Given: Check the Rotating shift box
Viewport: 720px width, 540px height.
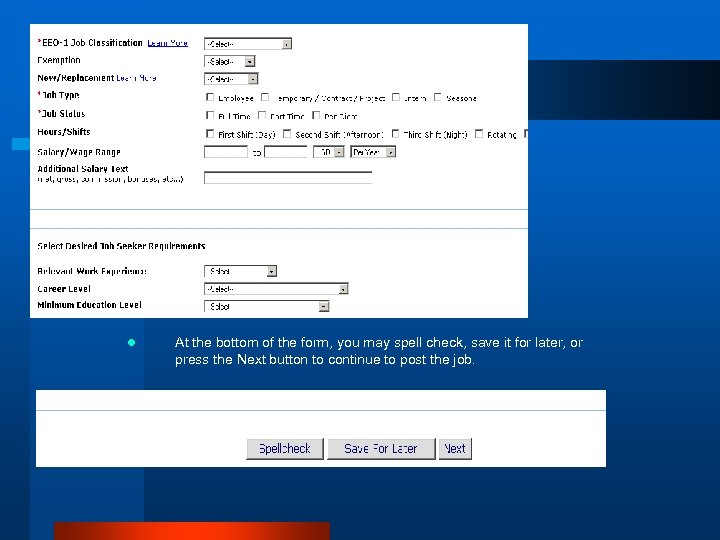Looking at the screenshot, I should coord(479,134).
